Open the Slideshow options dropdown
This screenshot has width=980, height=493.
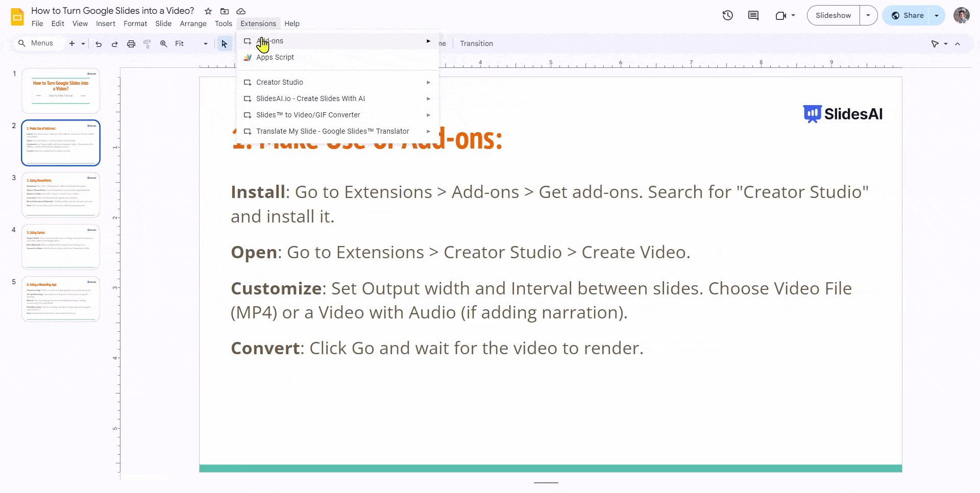(868, 15)
